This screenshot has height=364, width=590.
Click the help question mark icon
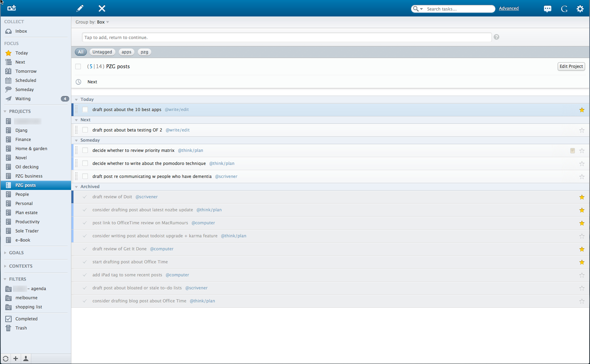(496, 37)
